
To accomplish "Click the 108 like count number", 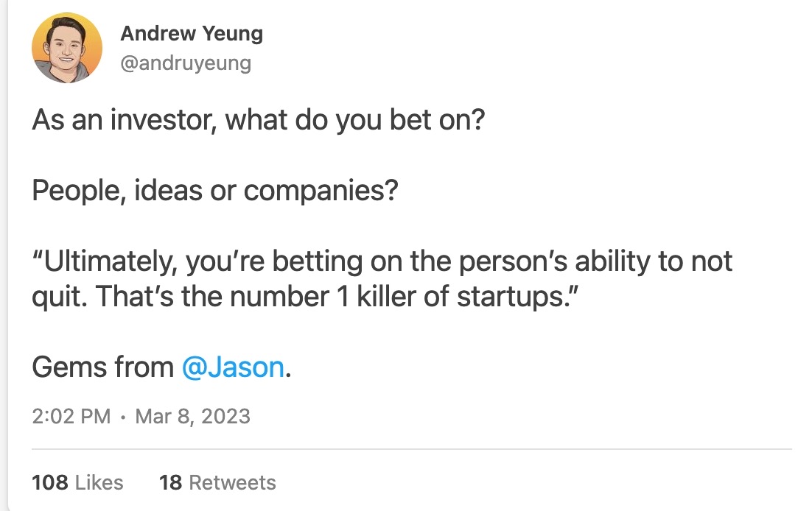I will point(50,482).
